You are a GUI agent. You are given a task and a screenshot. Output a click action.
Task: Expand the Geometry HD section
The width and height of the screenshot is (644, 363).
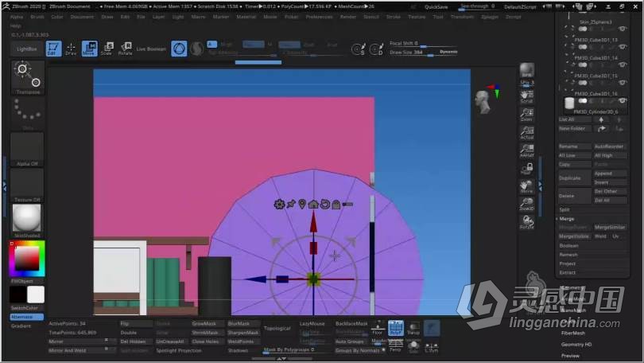pos(576,344)
